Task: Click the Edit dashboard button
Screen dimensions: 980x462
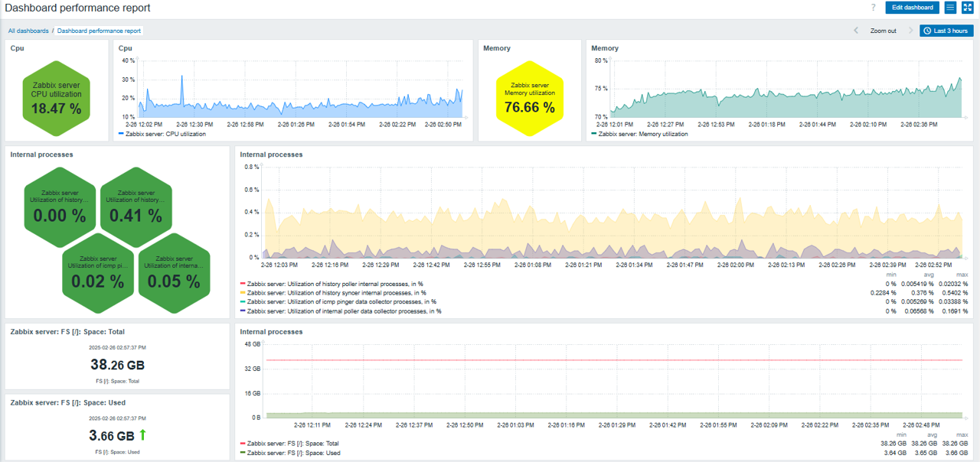Action: click(x=913, y=8)
